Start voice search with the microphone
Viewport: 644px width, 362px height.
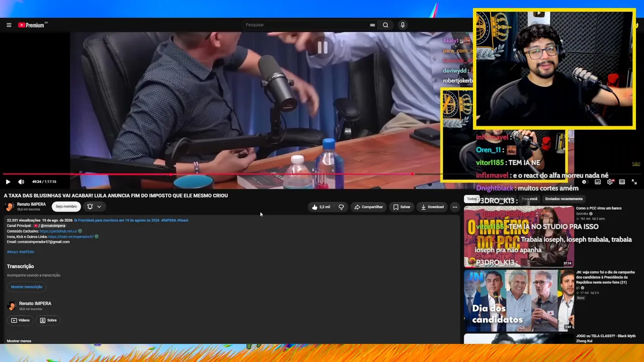[x=403, y=25]
